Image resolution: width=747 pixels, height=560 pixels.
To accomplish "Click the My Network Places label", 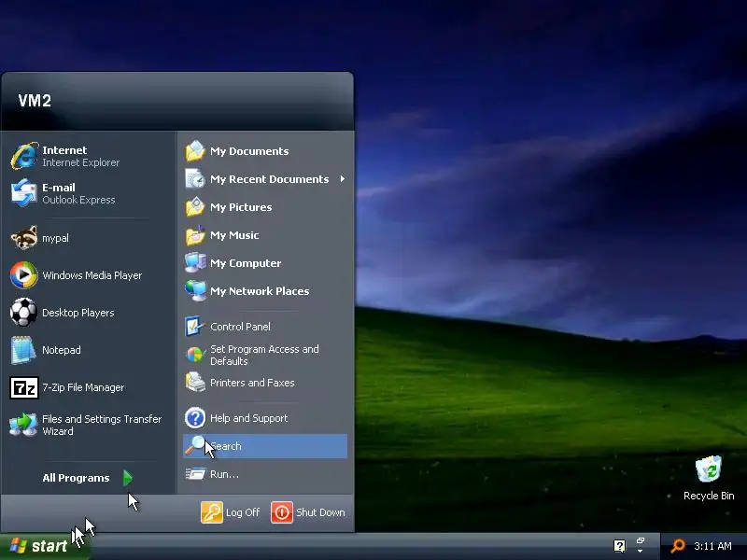I will click(260, 291).
